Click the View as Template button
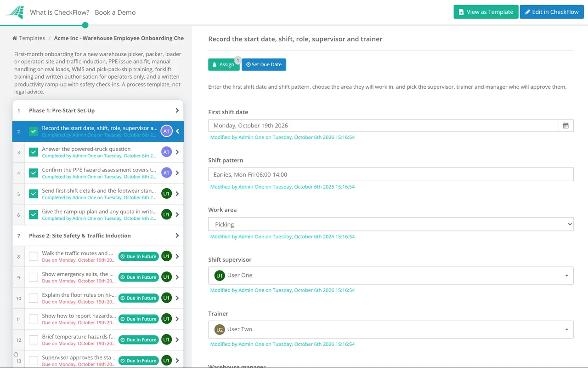Image resolution: width=588 pixels, height=368 pixels. 486,12
